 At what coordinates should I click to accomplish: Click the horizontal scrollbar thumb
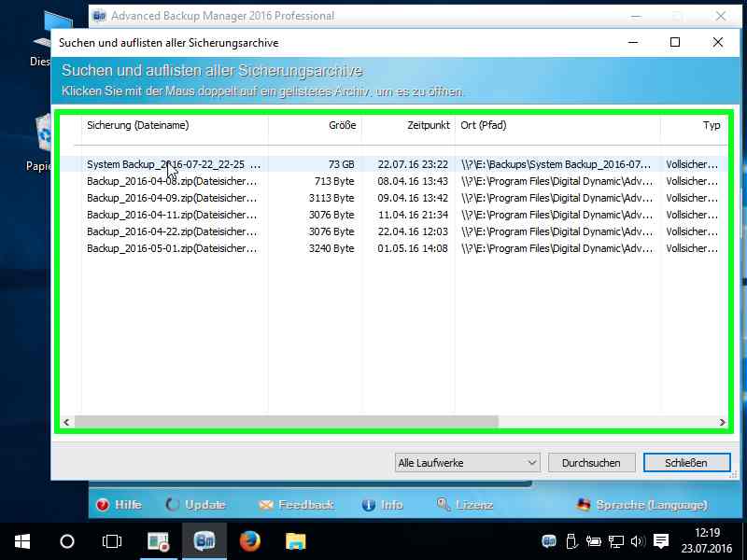pos(287,423)
